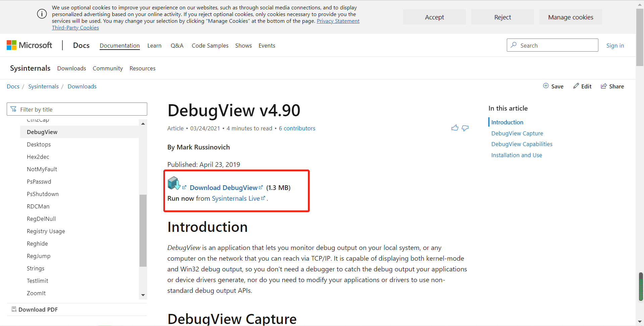644x326 pixels.
Task: Open the Download DebugView link
Action: click(x=224, y=188)
